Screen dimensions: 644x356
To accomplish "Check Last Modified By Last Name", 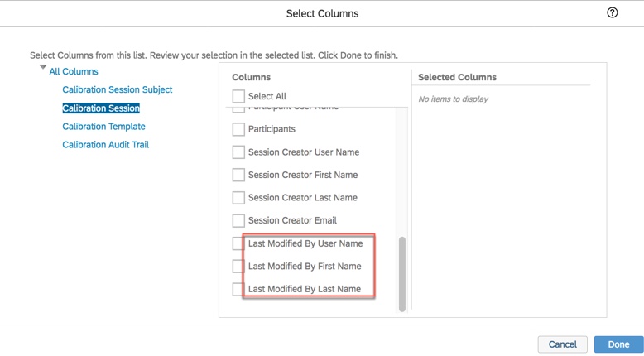I will (238, 289).
